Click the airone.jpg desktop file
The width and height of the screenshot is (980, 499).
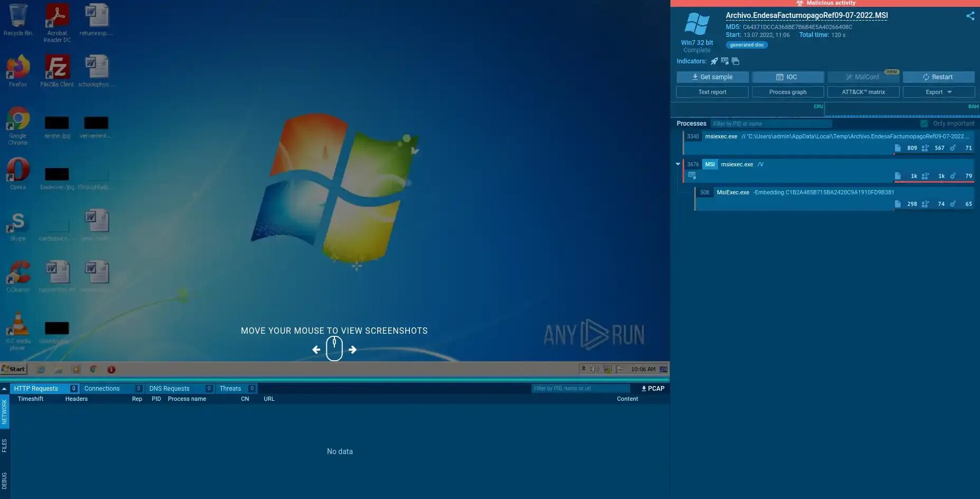tap(57, 127)
